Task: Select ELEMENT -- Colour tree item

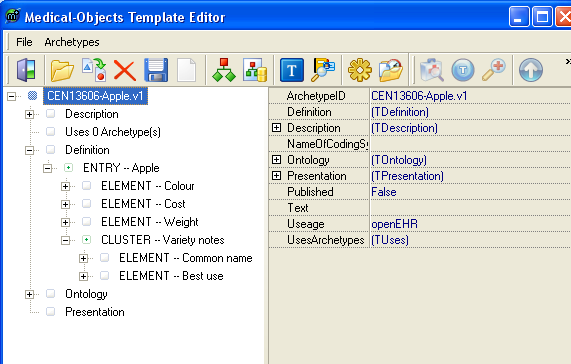Action: (148, 186)
